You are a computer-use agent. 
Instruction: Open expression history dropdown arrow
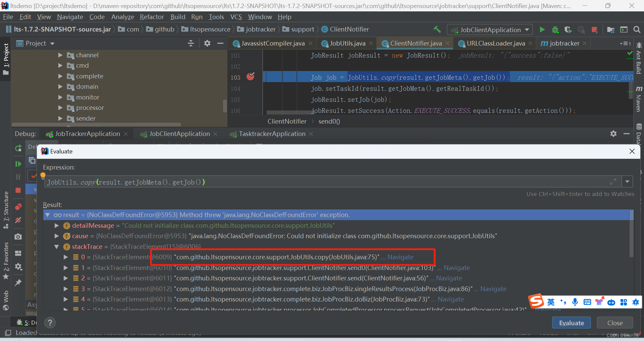click(627, 182)
